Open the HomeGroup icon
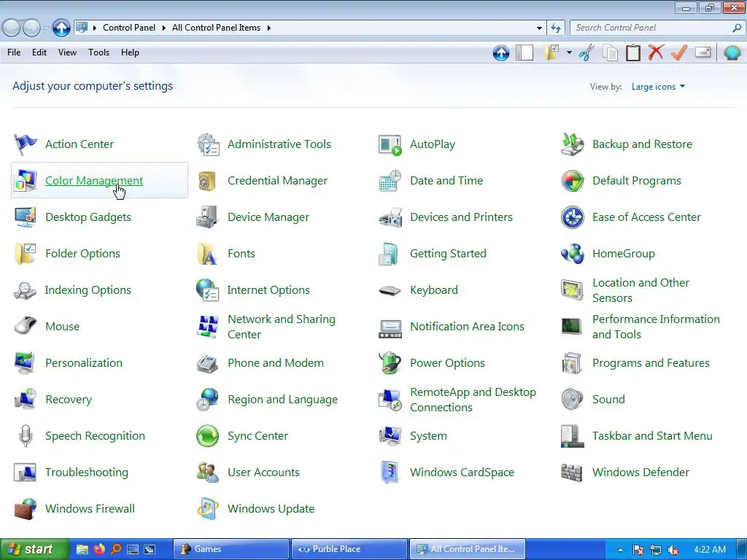This screenshot has width=747, height=560. [572, 254]
